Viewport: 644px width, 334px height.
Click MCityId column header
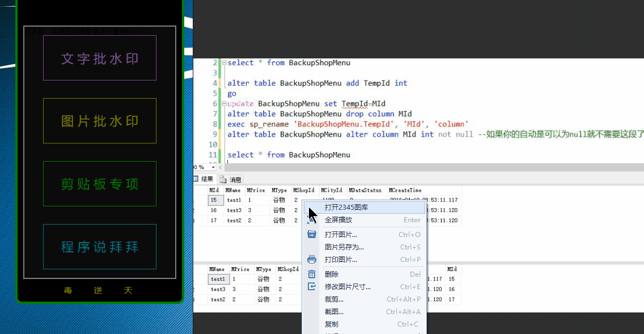click(332, 190)
